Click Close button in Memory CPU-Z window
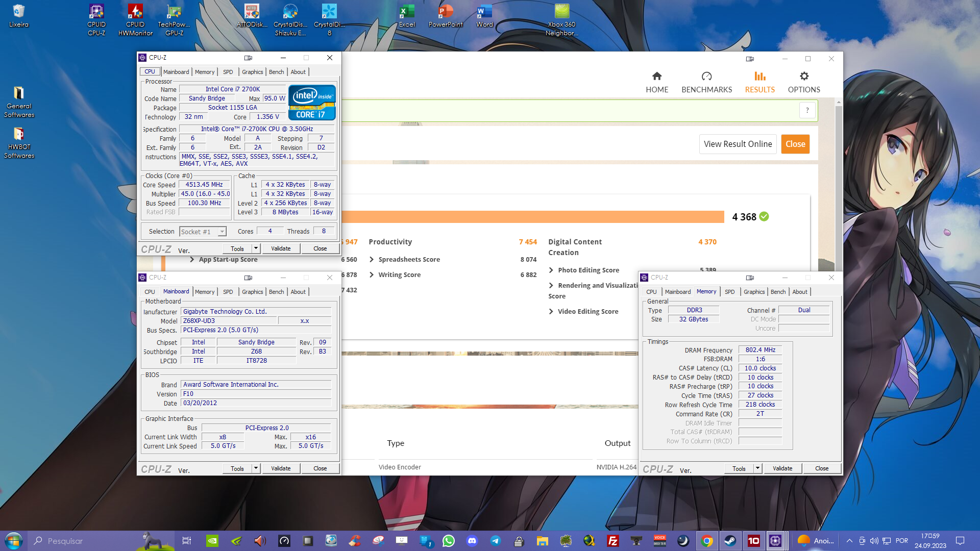 tap(822, 468)
